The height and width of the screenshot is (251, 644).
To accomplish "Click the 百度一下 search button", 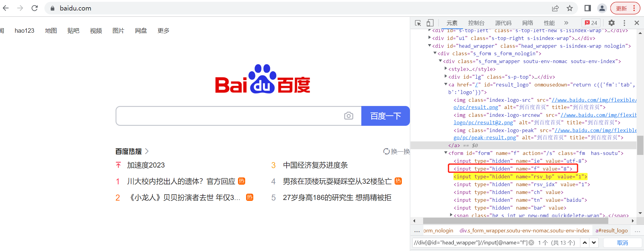I will pos(386,116).
